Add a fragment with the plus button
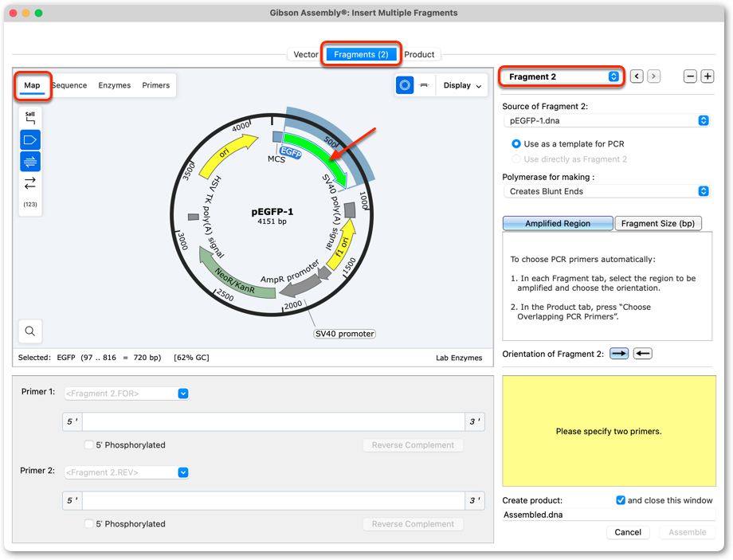Image resolution: width=733 pixels, height=560 pixels. pos(708,76)
